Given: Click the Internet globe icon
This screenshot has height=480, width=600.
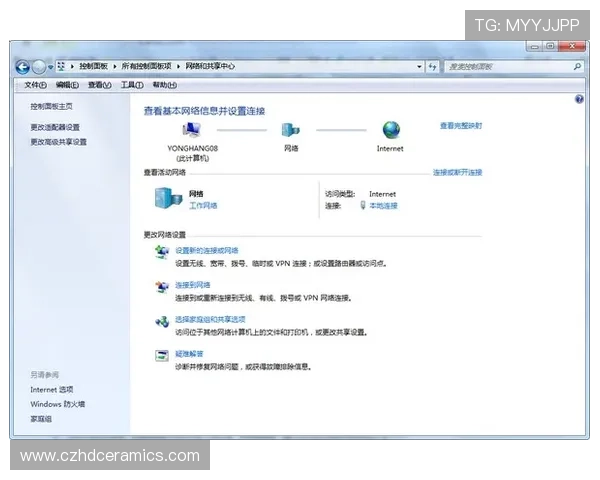Looking at the screenshot, I should pos(391,130).
